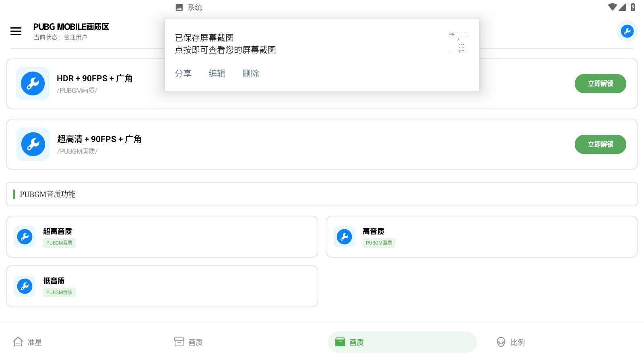Click the 比例 alien icon in bottom bar

501,342
